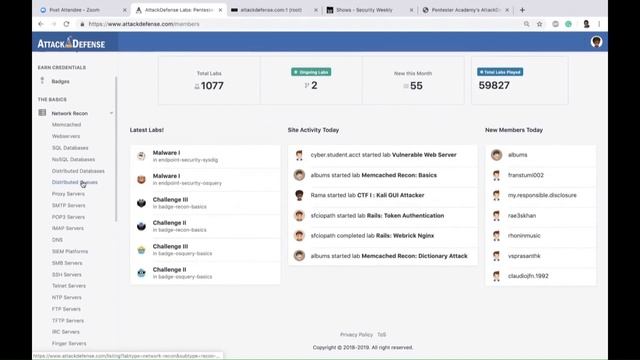This screenshot has height=360, width=640.
Task: Click albums avatar in New Members list
Action: point(496,155)
